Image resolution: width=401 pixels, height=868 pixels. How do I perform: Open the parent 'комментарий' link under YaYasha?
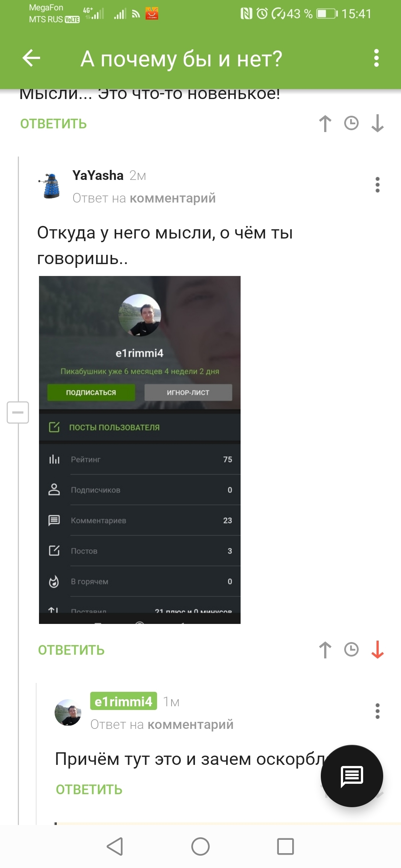pos(173,198)
